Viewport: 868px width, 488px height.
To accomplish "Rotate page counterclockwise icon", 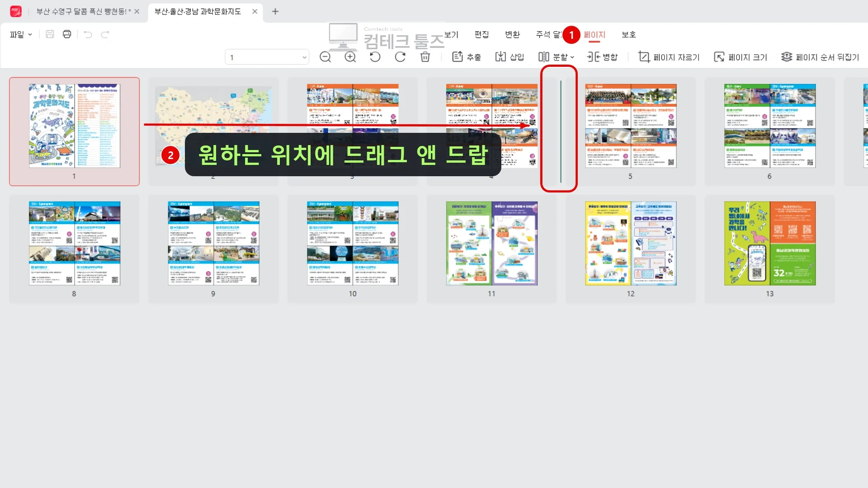I will 375,57.
